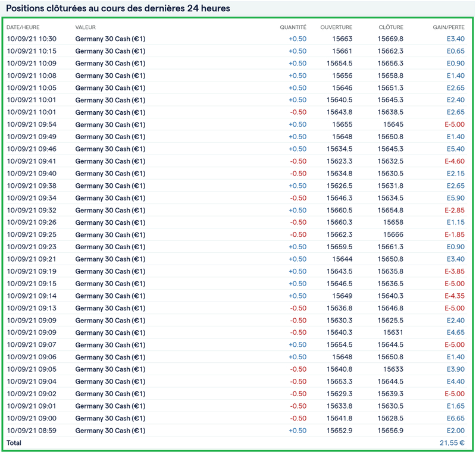Select the 10/09/21 09:05 timestamp
476x455 pixels.
click(32, 369)
